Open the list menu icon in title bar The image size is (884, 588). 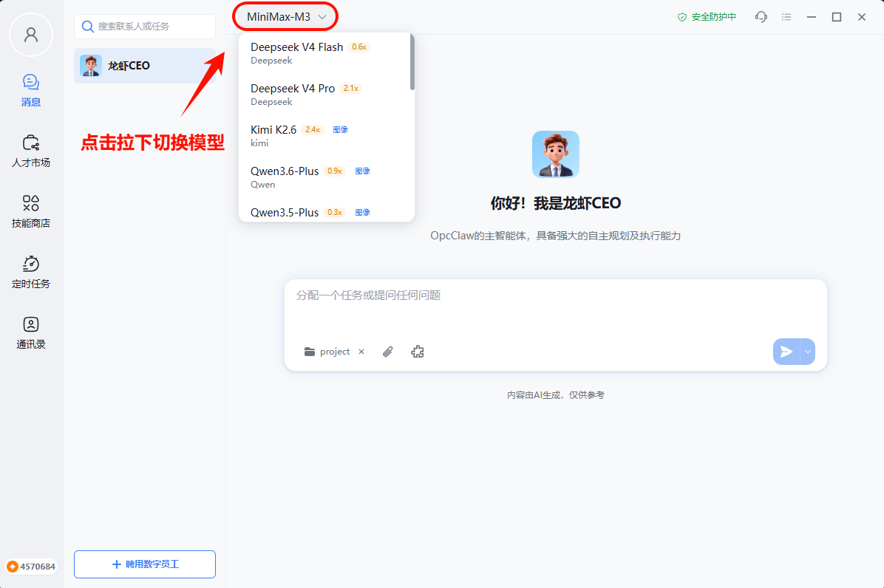coord(786,17)
